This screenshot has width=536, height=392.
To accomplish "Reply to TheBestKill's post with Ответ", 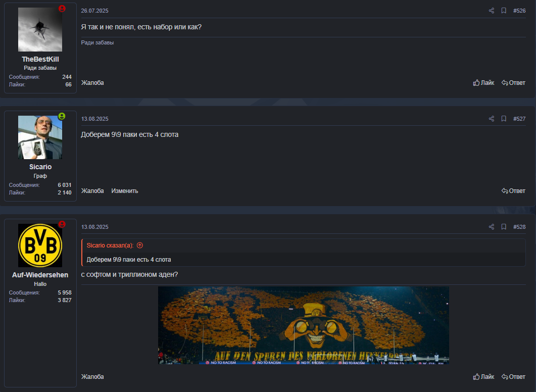I will tap(513, 83).
